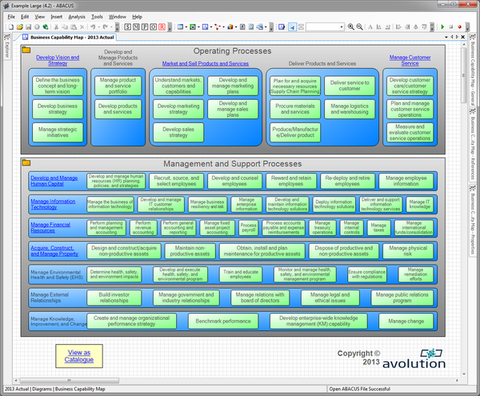The height and width of the screenshot is (396, 480).
Task: Follow the View as Catalogue link
Action: (x=79, y=356)
